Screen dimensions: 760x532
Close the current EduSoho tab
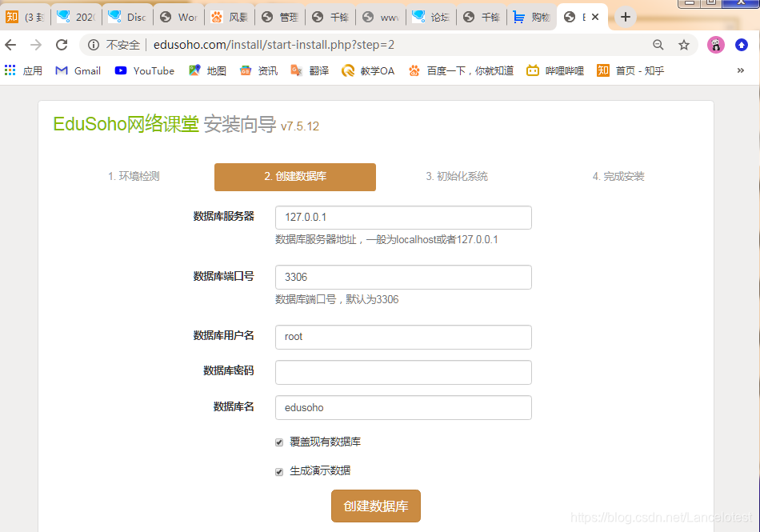click(595, 17)
